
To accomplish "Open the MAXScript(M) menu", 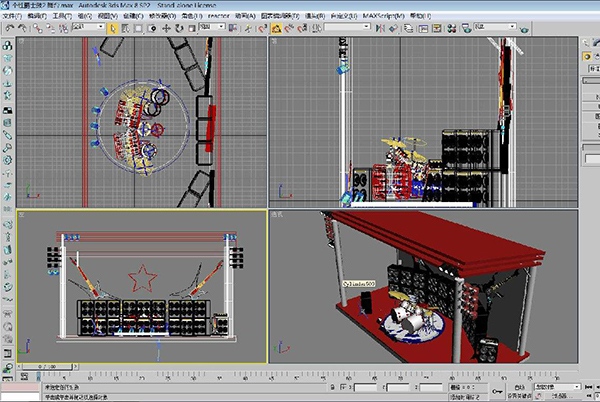I will [379, 17].
